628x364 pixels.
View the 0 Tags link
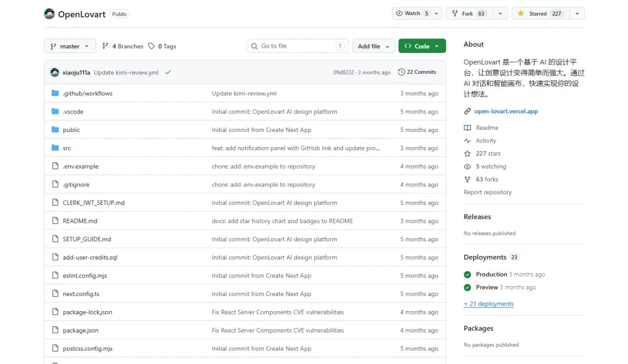(x=162, y=46)
